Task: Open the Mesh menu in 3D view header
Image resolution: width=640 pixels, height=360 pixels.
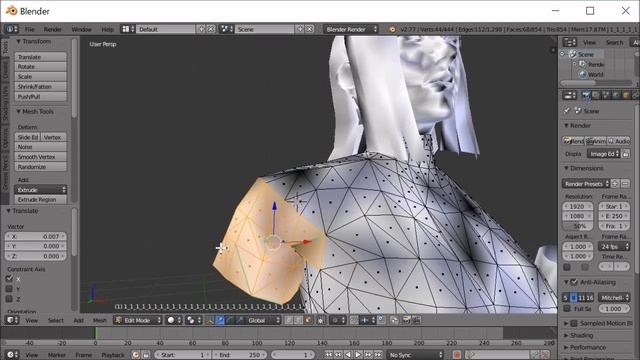Action: (99, 320)
